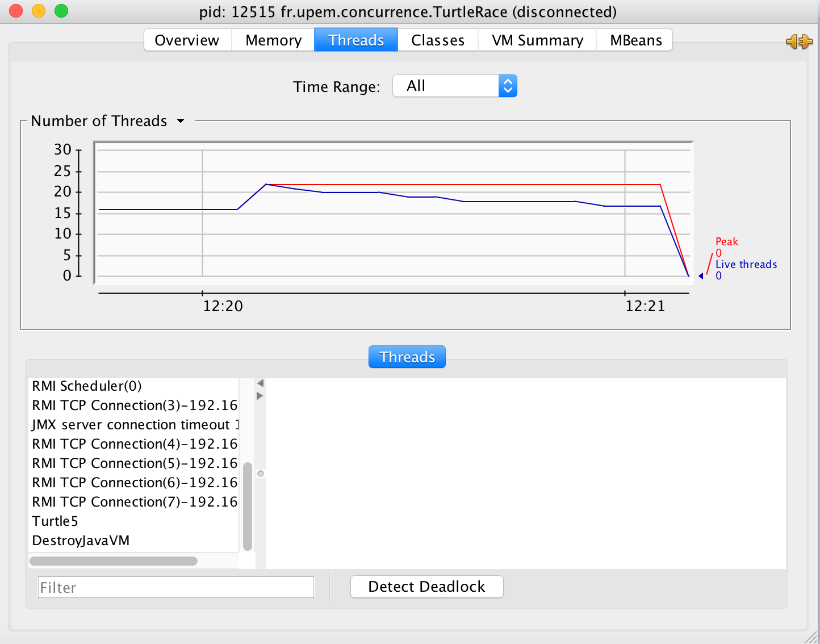This screenshot has height=644, width=820.
Task: Click the red Peak legend label
Action: [x=727, y=242]
